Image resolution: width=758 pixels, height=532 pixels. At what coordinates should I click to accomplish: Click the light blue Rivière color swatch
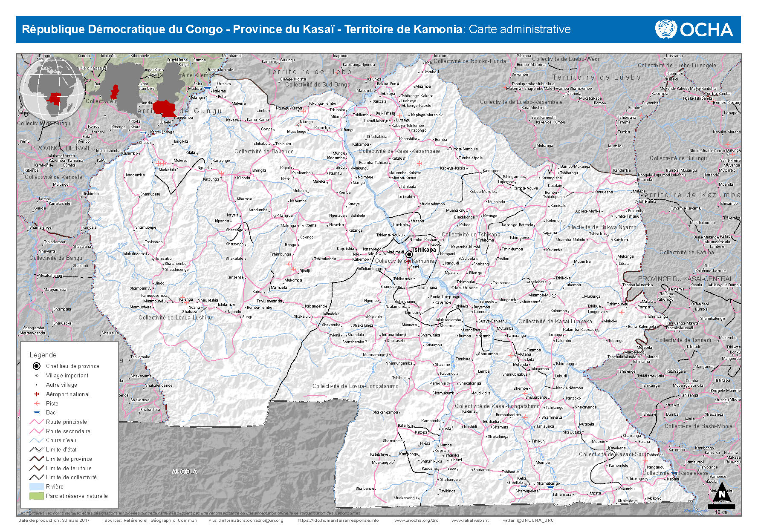pos(37,486)
